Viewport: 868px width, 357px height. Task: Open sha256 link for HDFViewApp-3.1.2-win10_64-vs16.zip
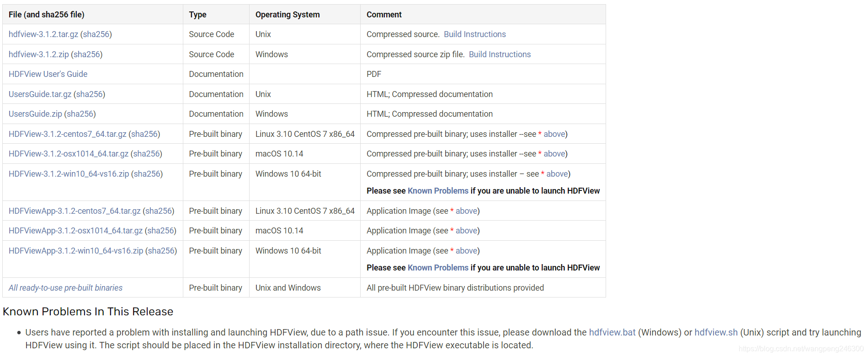click(161, 251)
